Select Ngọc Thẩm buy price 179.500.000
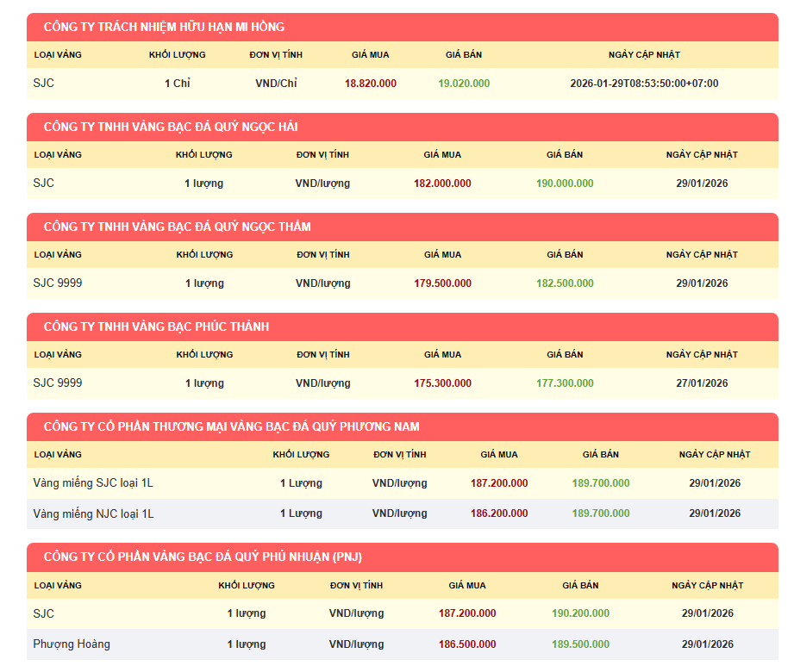Image resolution: width=794 pixels, height=672 pixels. [442, 283]
